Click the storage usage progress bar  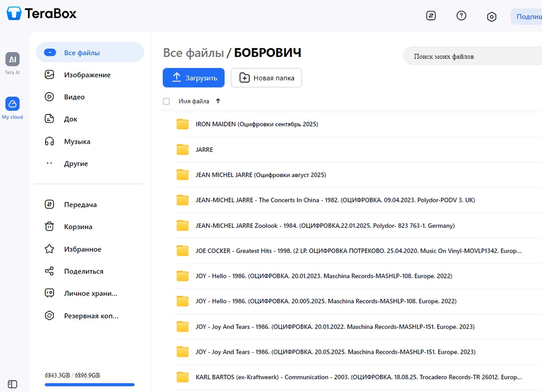click(90, 385)
